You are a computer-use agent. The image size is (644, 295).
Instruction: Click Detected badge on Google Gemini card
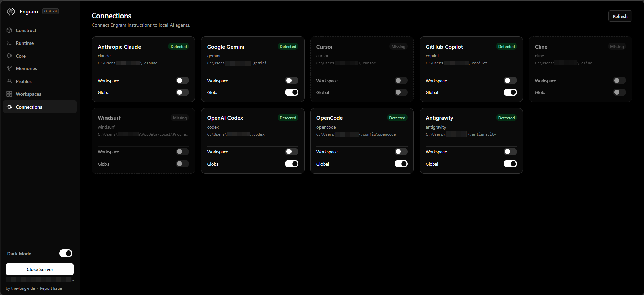(288, 47)
